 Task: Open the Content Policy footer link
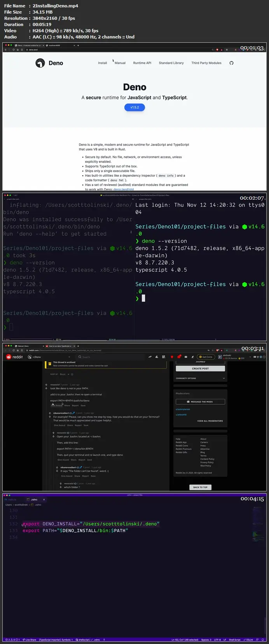pyautogui.click(x=207, y=459)
